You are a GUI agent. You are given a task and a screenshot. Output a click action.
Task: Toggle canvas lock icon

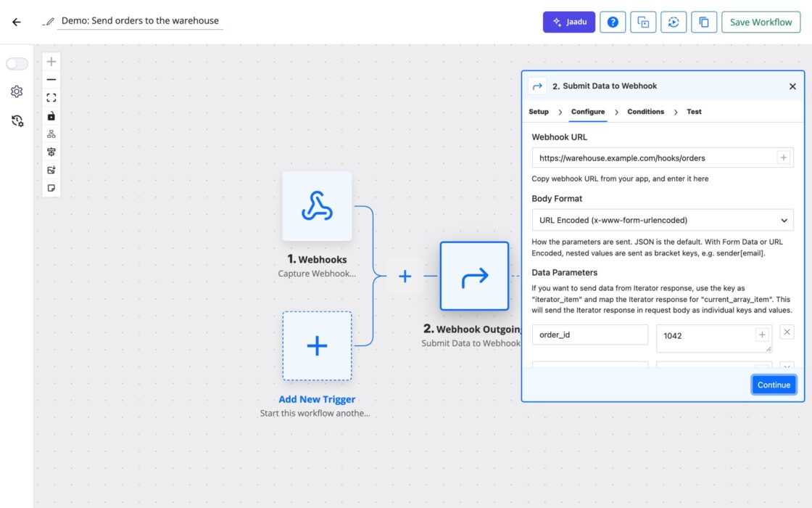tap(51, 115)
